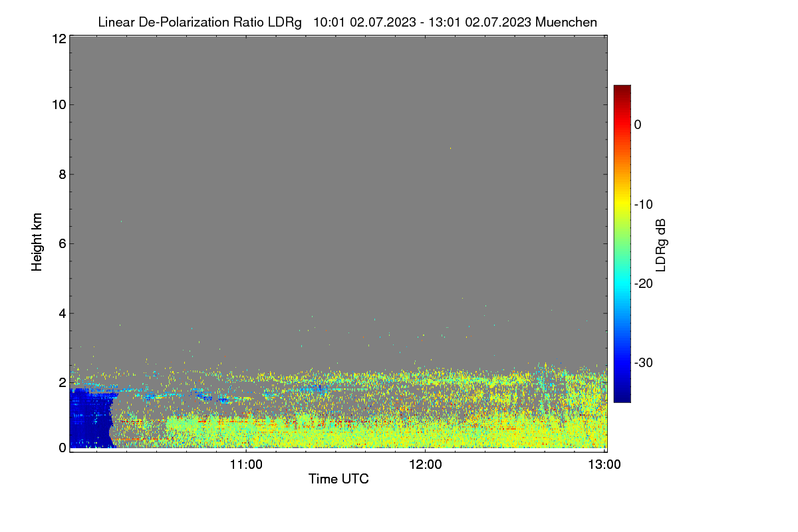Click the 12 km height tick label
This screenshot has height=532, width=798.
tap(59, 39)
